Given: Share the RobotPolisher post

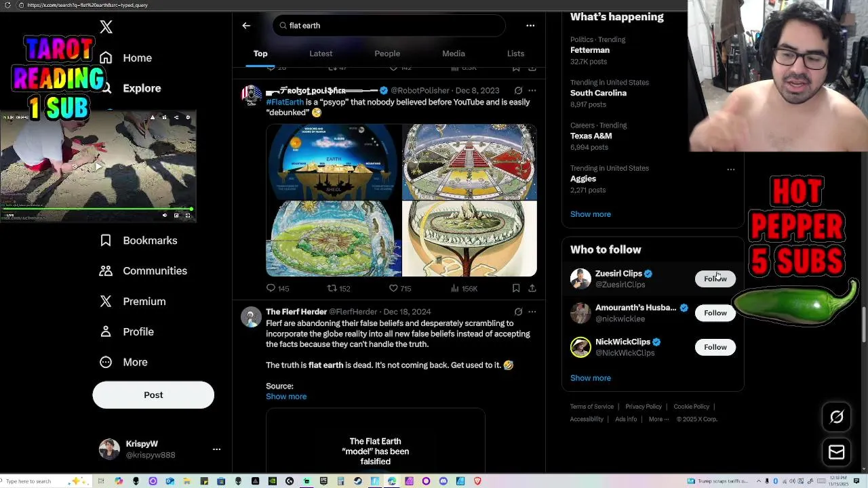Looking at the screenshot, I should (x=532, y=289).
